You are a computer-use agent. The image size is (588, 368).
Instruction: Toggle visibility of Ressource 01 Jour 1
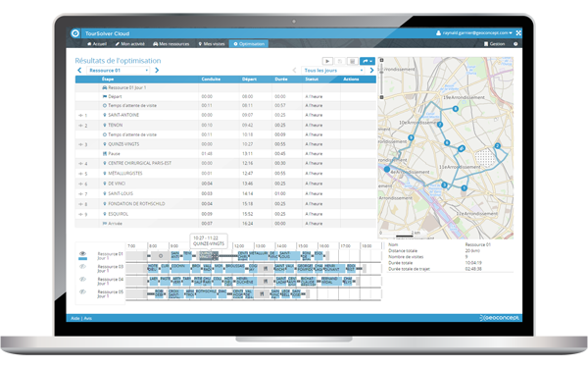click(83, 254)
